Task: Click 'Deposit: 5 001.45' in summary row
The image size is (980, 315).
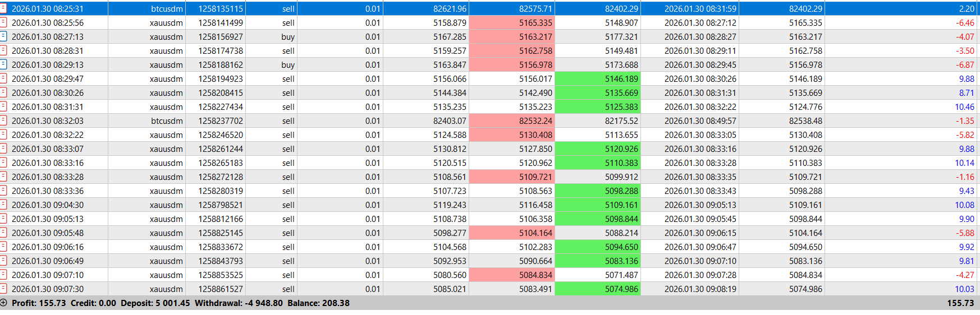Action: 155,303
